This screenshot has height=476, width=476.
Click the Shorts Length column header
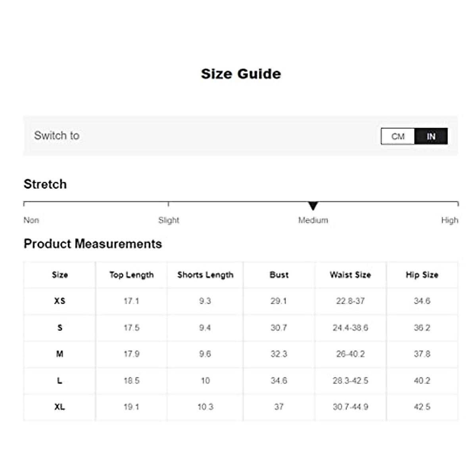tap(205, 275)
